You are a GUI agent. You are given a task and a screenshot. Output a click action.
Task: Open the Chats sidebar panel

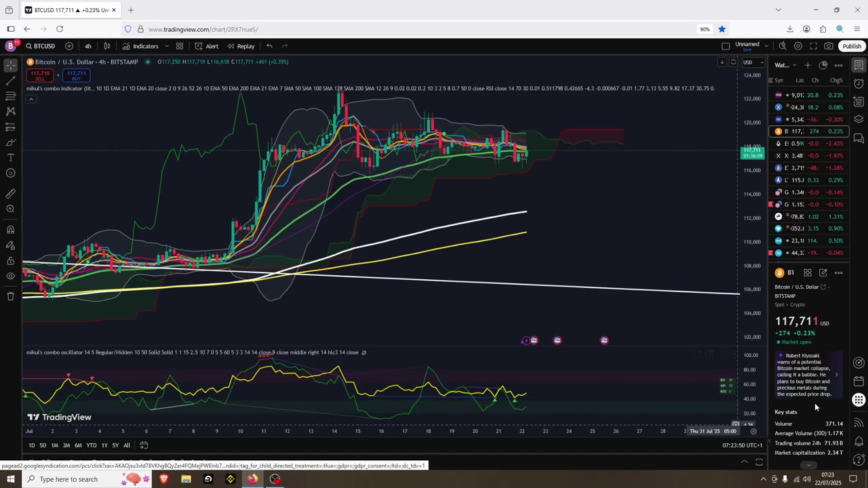point(859,138)
